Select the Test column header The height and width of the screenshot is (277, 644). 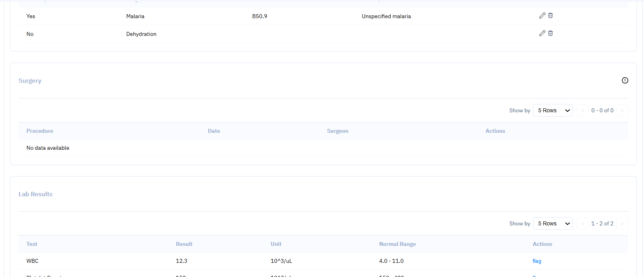[32, 244]
